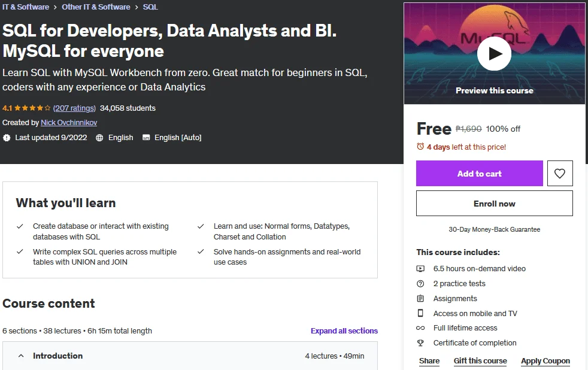Click the infinity lifetime access icon
The height and width of the screenshot is (370, 588).
coord(420,328)
